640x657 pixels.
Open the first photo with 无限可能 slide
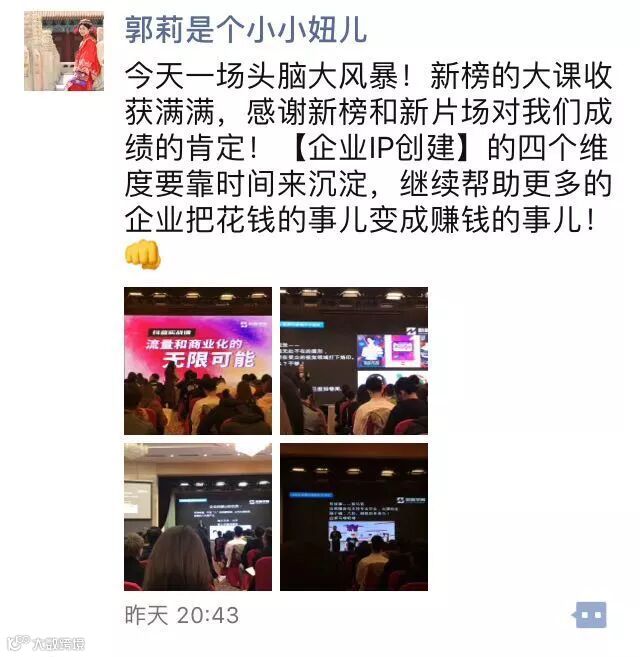click(198, 361)
